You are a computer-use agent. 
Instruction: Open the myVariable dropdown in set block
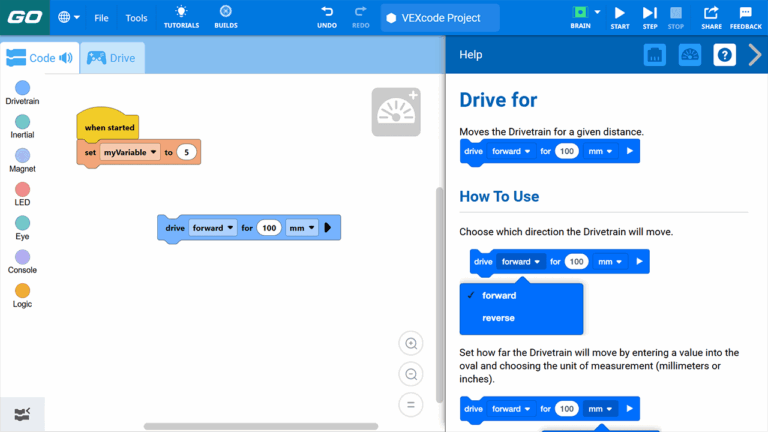point(130,152)
